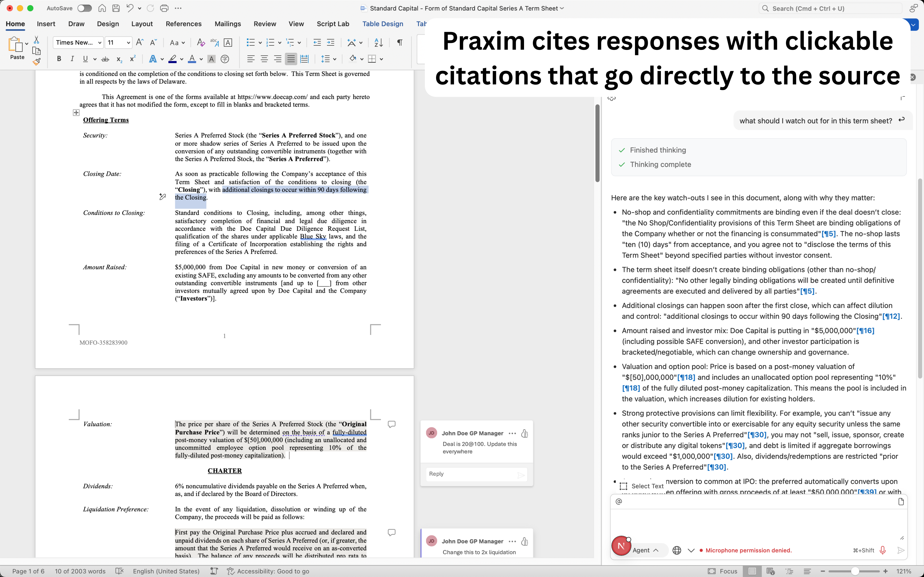Click the microphone icon in chat
The height and width of the screenshot is (577, 924).
882,550
